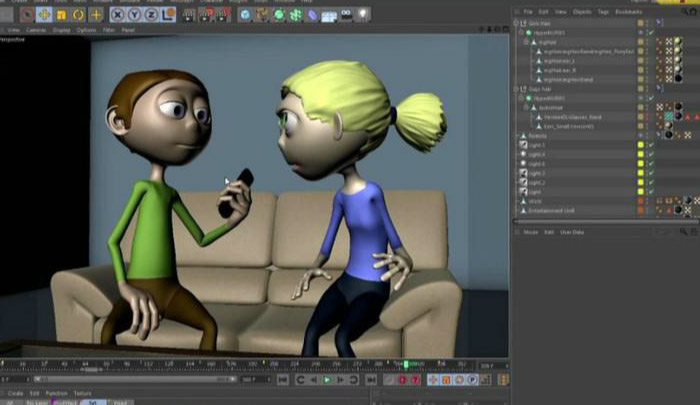Viewport: 700px width, 405px height.
Task: Open the Render Settings icon
Action: [223, 15]
